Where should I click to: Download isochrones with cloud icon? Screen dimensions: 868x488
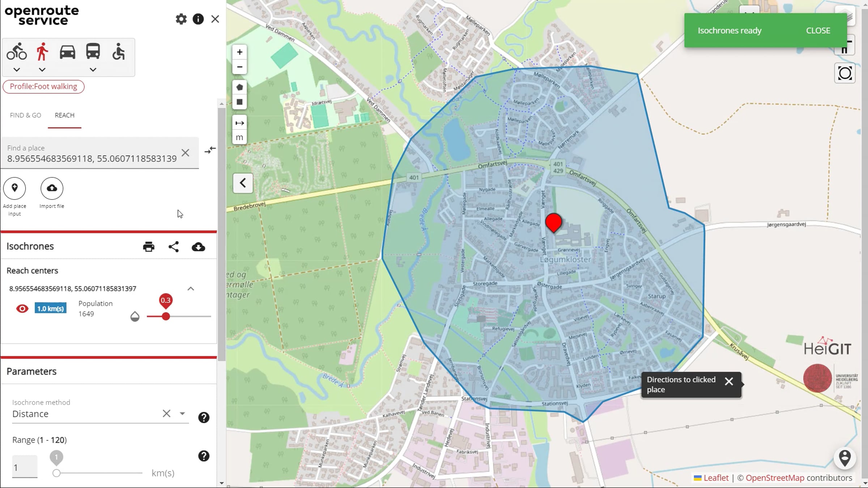pyautogui.click(x=198, y=247)
